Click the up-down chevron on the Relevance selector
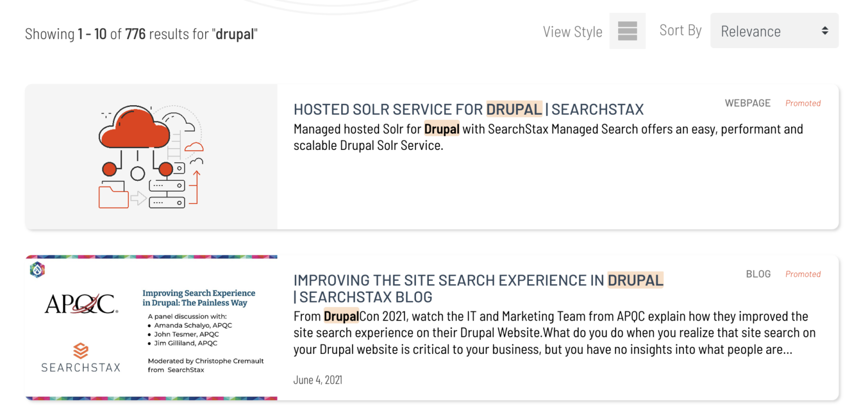This screenshot has height=420, width=868. pos(825,31)
